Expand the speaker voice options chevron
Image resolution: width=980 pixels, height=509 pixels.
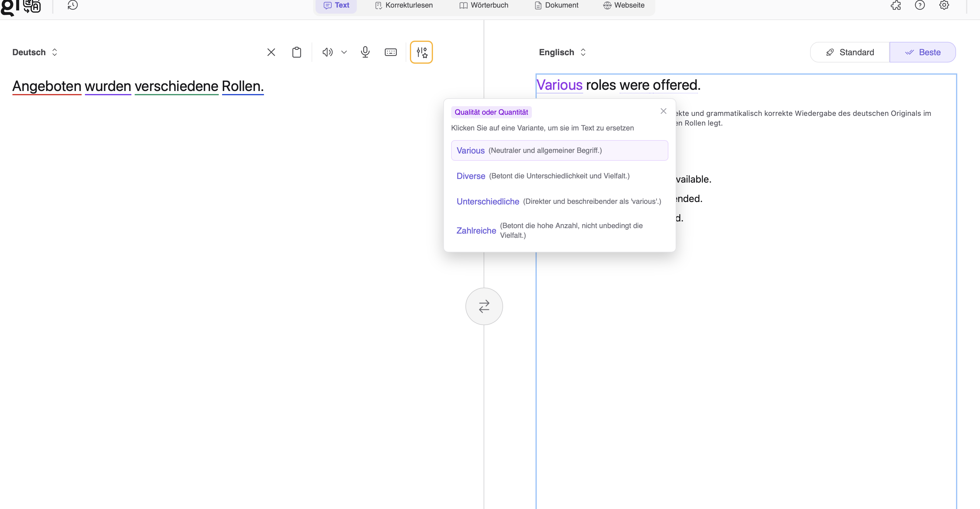click(x=344, y=52)
